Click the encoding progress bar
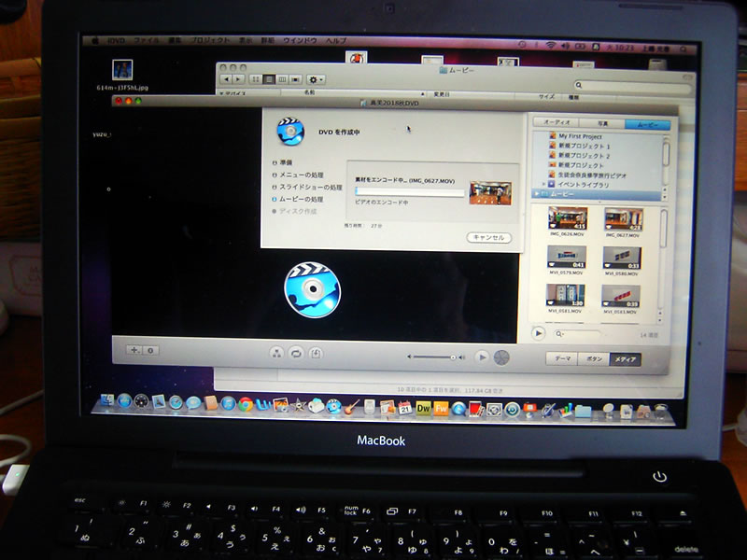The height and width of the screenshot is (560, 747). coord(410,192)
